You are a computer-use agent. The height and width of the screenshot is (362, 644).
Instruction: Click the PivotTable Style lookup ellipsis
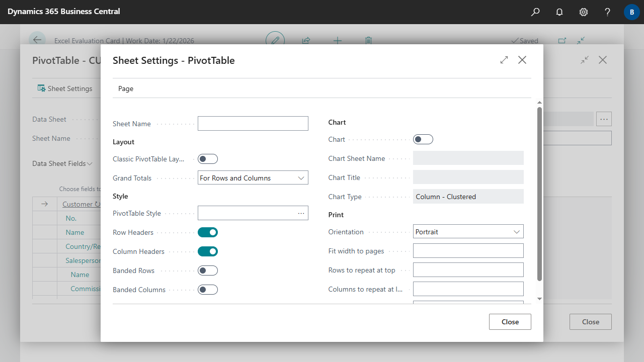click(x=301, y=213)
